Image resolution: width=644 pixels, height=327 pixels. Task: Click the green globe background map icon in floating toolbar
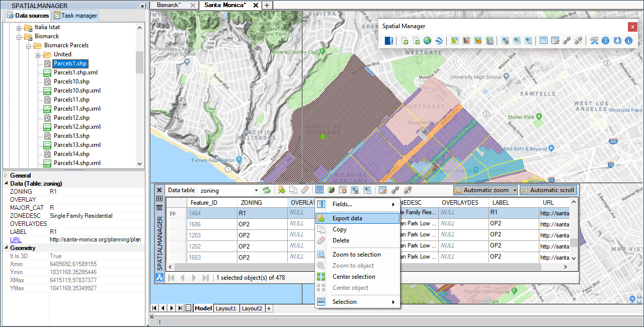tap(427, 41)
